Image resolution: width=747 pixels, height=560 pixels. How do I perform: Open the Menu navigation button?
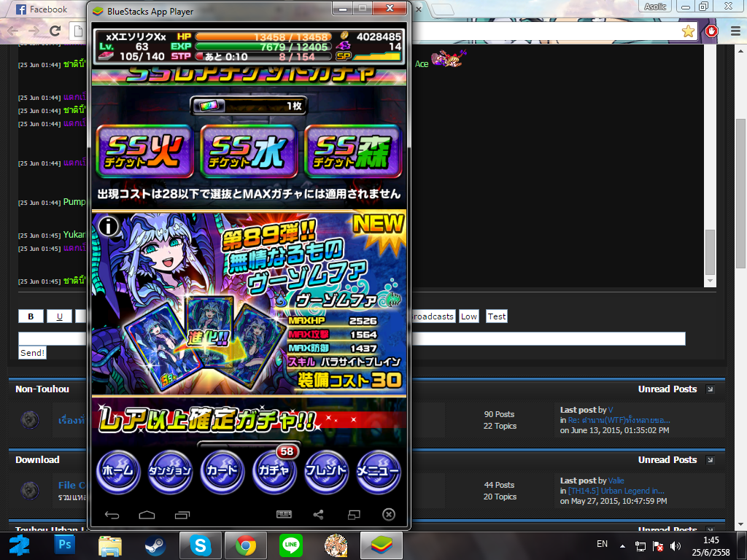click(x=379, y=471)
